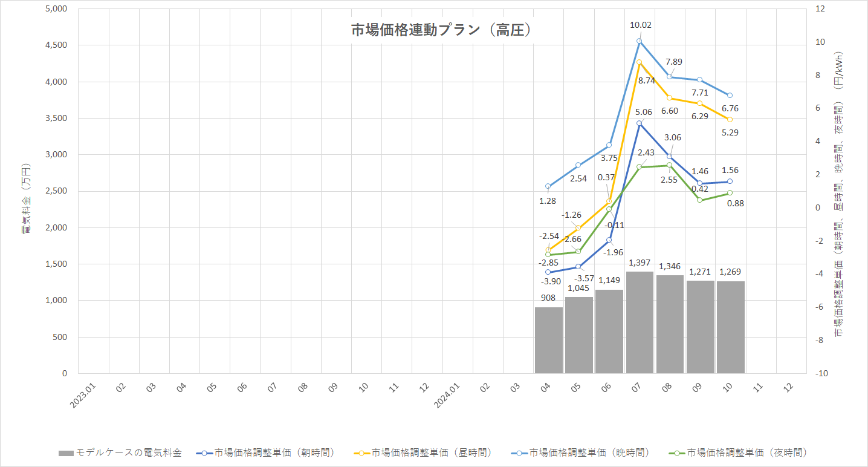Select legend entry 市場価格調整単価（昼時間）
The image size is (868, 467).
423,452
